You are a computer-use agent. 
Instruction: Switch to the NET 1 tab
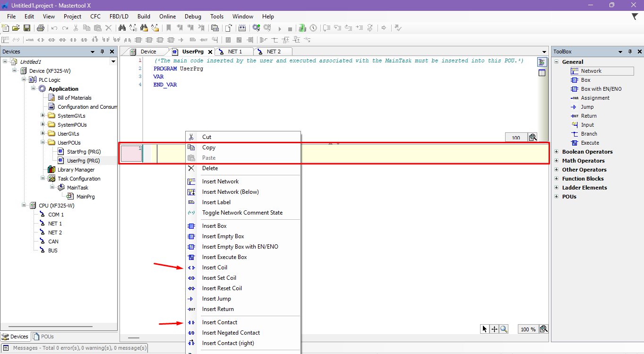tap(234, 52)
